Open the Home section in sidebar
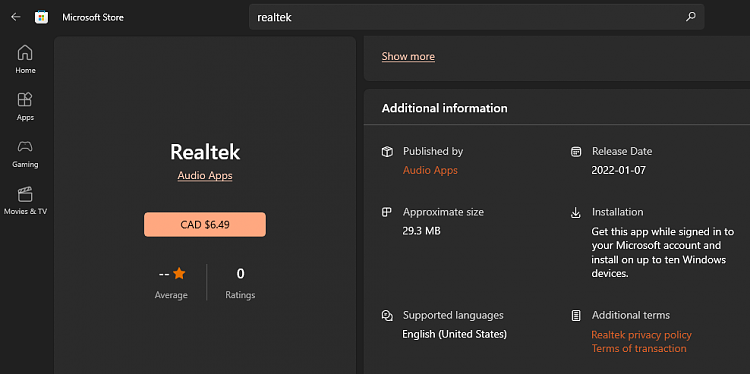This screenshot has height=374, width=750. [25, 60]
